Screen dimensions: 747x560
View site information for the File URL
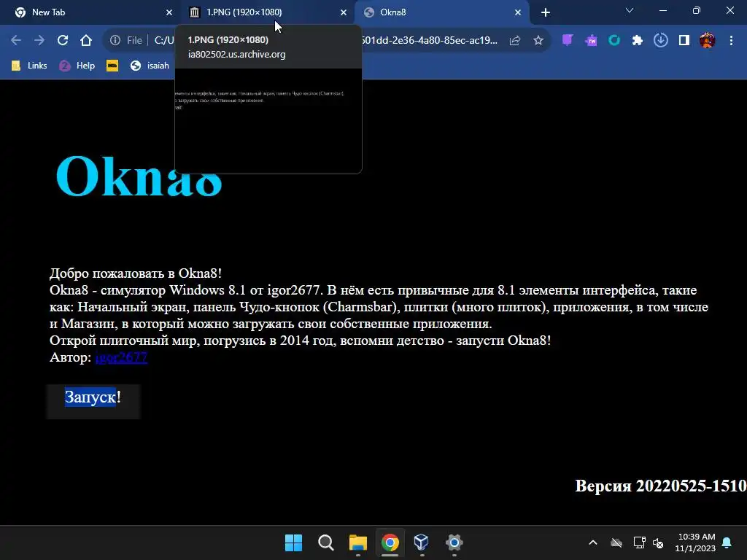(x=115, y=41)
